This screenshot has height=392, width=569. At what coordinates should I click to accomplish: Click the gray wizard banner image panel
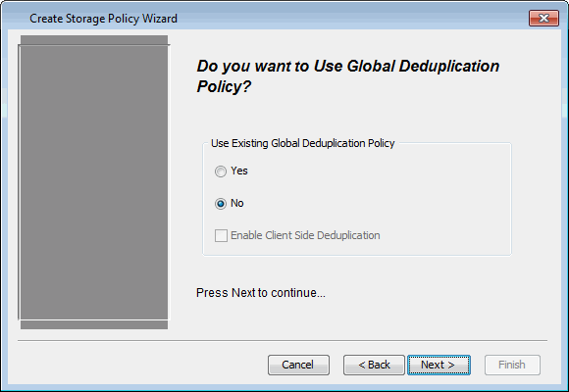tap(94, 182)
